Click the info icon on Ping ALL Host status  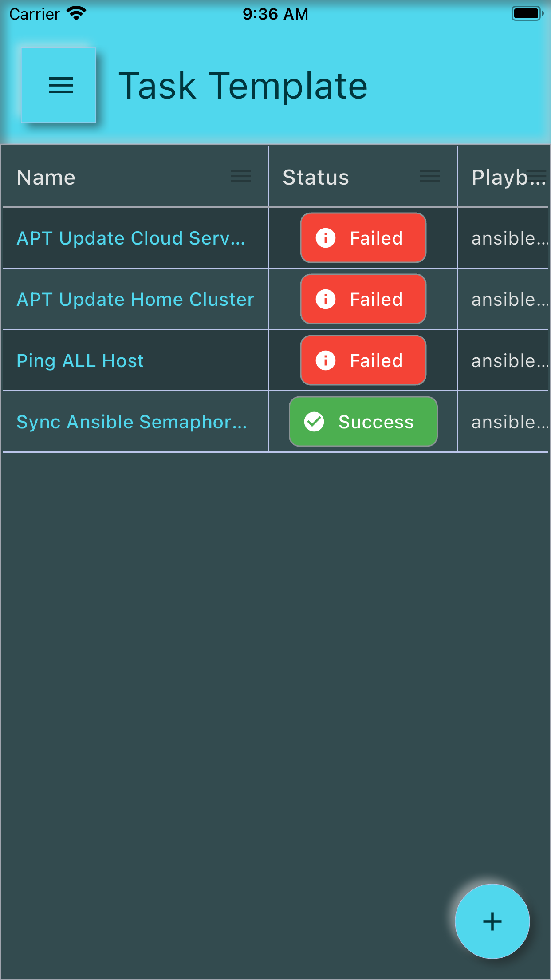click(326, 360)
